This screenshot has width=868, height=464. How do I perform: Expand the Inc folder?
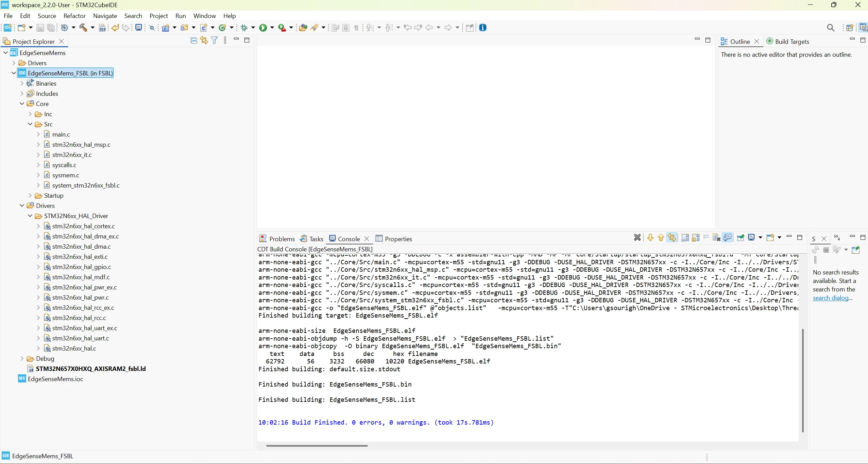pyautogui.click(x=30, y=114)
